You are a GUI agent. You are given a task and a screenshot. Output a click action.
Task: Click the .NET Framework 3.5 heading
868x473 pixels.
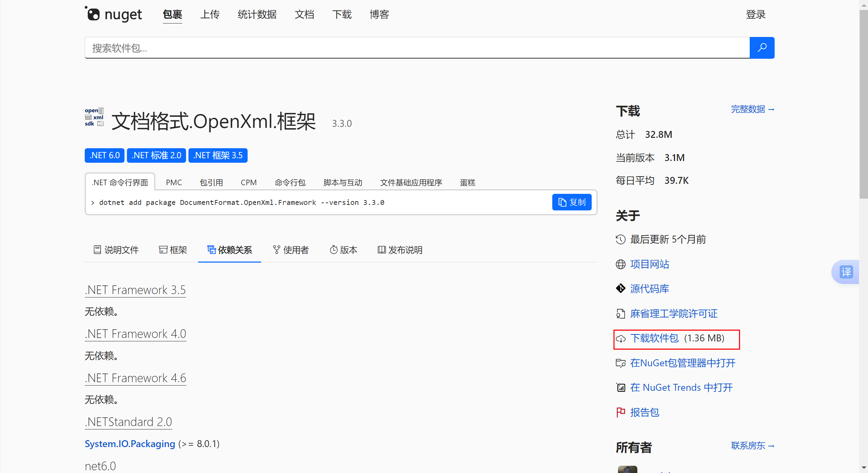(x=135, y=290)
